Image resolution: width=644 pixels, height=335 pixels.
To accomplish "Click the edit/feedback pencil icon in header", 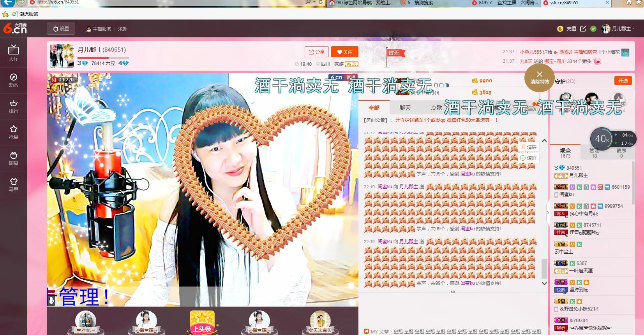I will (x=583, y=29).
